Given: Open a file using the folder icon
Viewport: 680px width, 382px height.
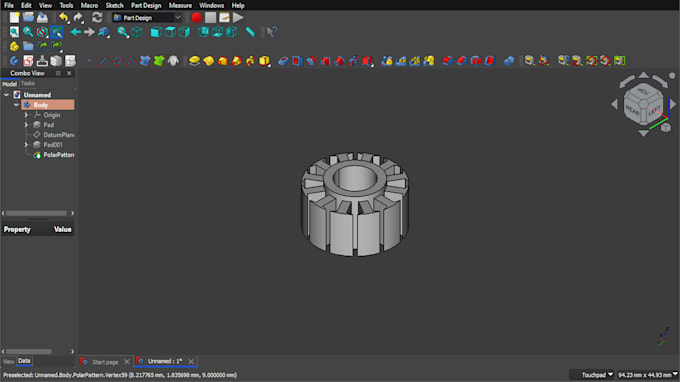Looking at the screenshot, I should coord(28,18).
